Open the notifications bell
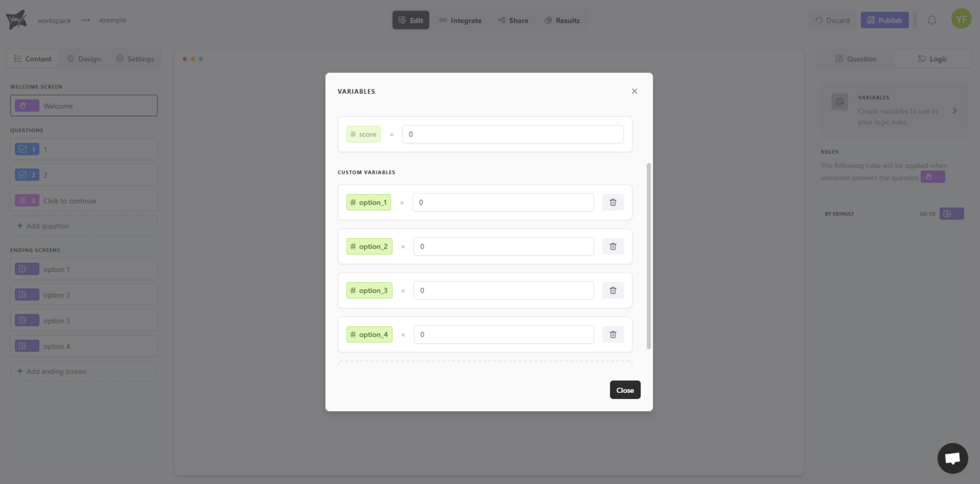The width and height of the screenshot is (980, 484). pyautogui.click(x=931, y=20)
